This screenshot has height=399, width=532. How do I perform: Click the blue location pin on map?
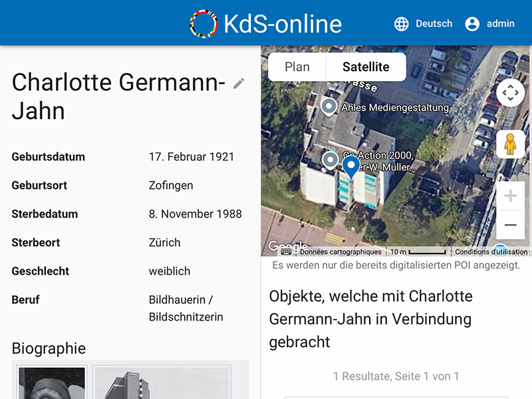(x=350, y=167)
